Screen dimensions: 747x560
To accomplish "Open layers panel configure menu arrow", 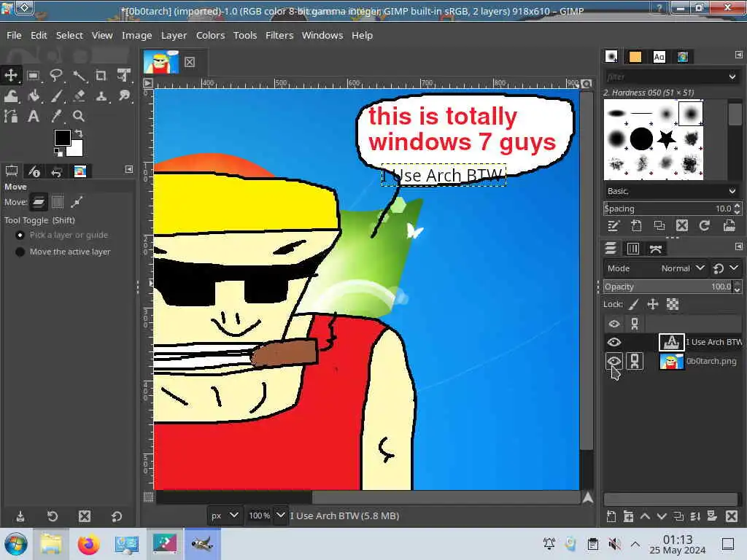I will point(738,246).
